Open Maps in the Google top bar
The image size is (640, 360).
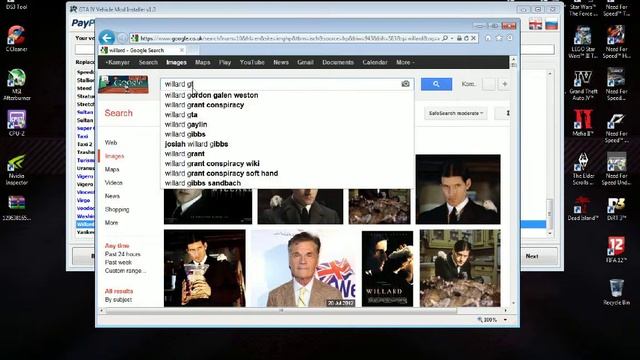202,62
